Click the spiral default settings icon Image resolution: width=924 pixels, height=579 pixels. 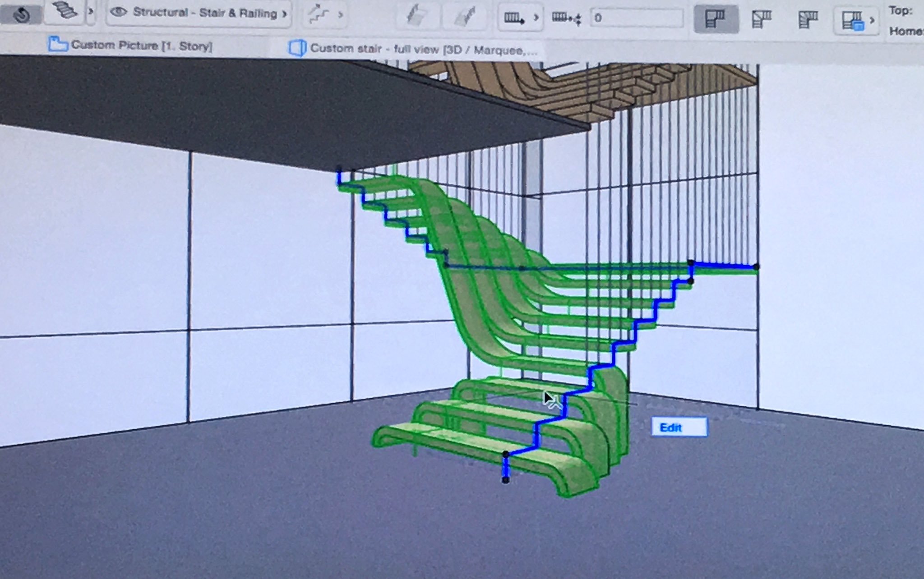20,16
